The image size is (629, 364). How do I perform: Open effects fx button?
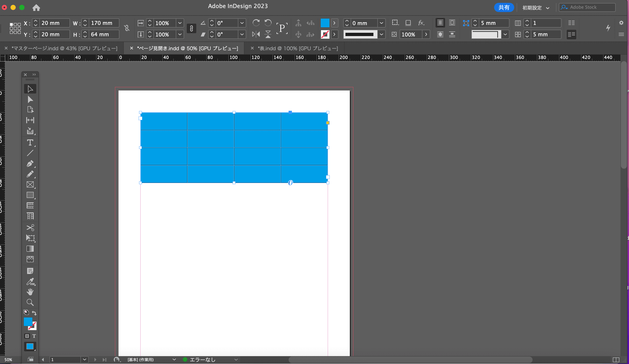421,23
